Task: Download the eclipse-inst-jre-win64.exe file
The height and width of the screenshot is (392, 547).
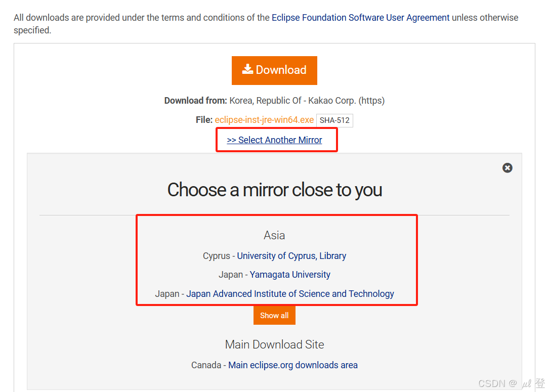Action: [x=264, y=120]
